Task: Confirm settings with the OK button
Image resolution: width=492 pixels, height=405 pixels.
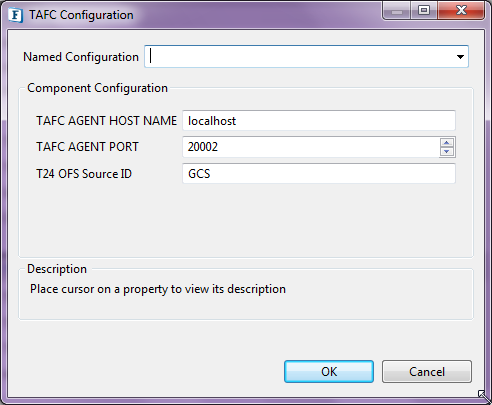Action: (x=329, y=371)
